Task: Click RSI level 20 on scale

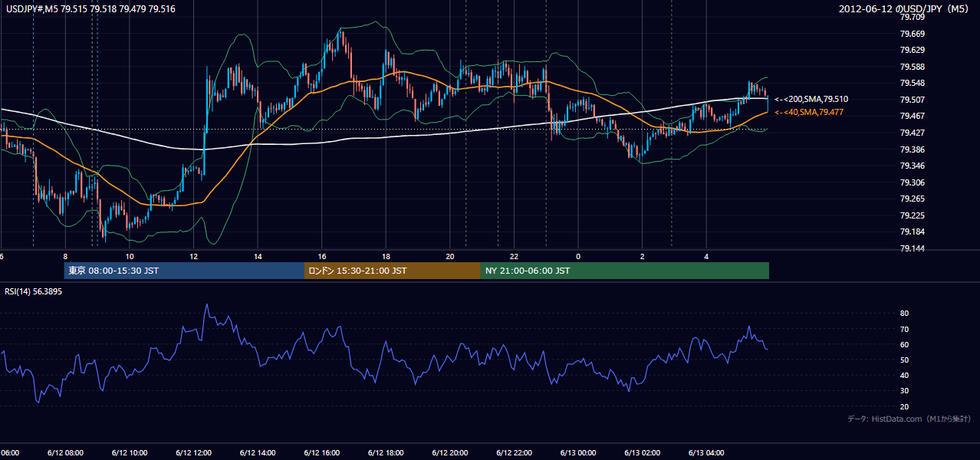Action: [x=905, y=406]
